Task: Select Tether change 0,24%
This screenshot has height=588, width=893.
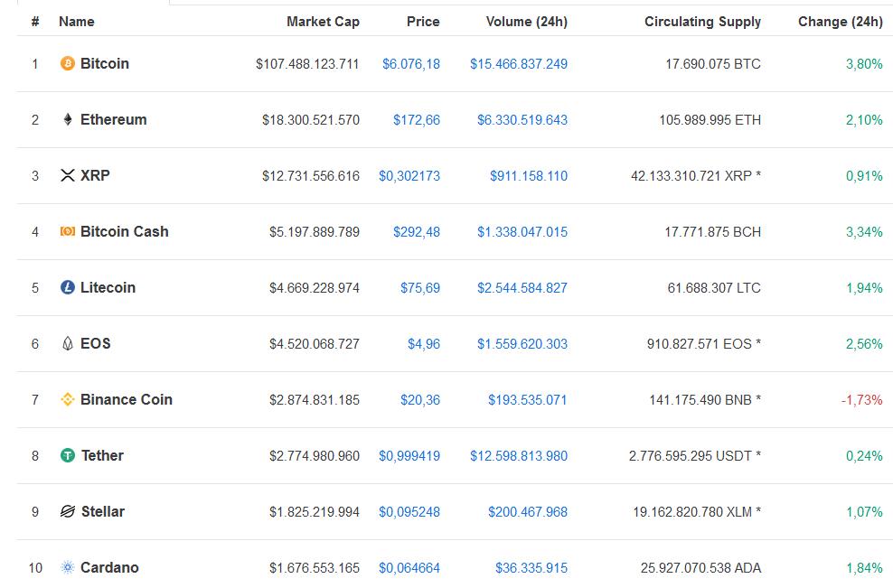Action: pos(864,456)
